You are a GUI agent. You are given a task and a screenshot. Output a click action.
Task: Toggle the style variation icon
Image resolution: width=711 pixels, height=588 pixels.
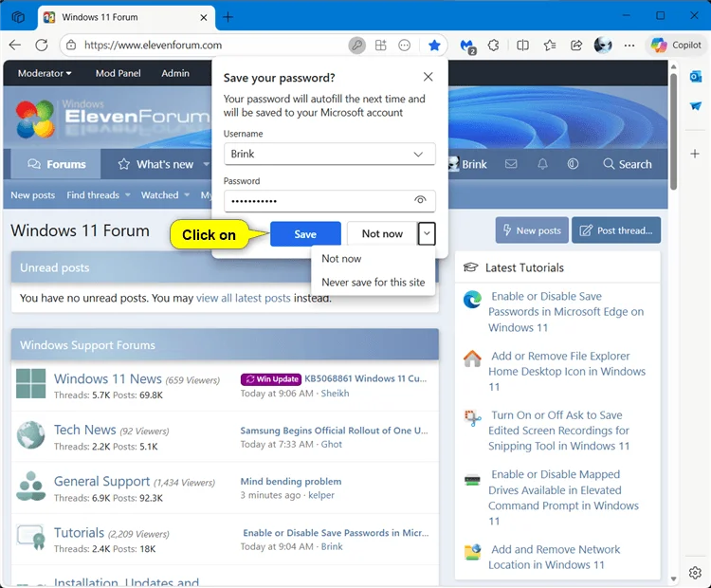click(573, 164)
